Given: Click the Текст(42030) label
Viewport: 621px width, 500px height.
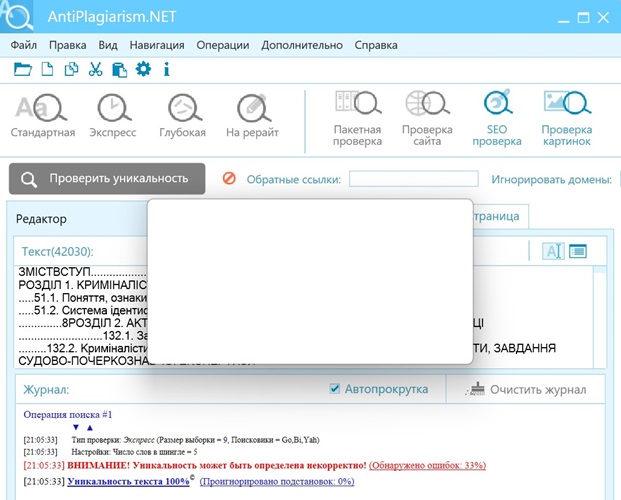Looking at the screenshot, I should (x=57, y=252).
